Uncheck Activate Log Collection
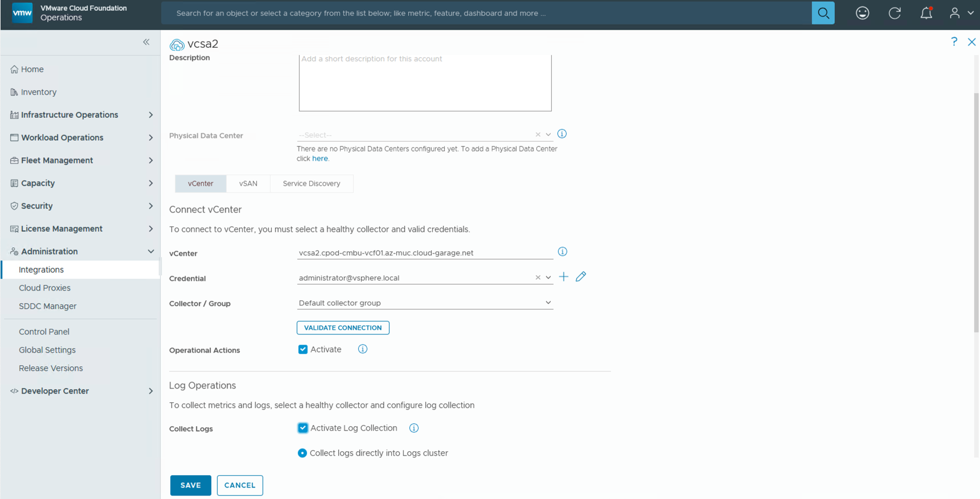The height and width of the screenshot is (499, 980). (x=303, y=428)
